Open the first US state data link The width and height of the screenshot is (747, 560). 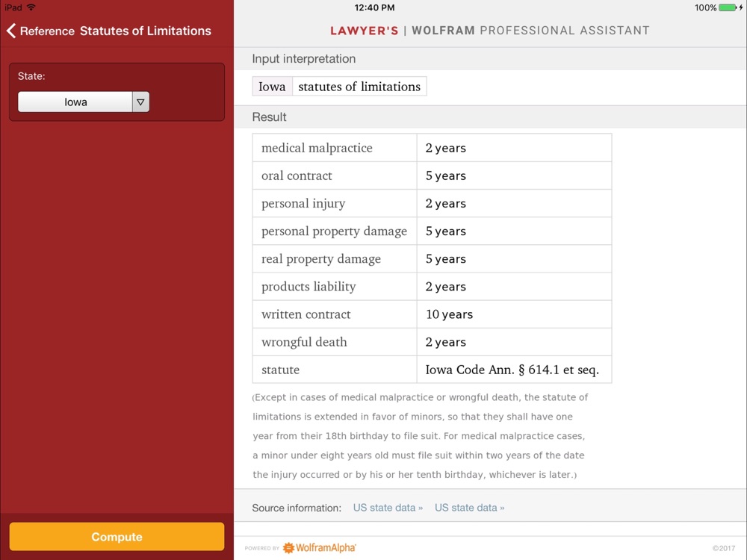tap(388, 508)
